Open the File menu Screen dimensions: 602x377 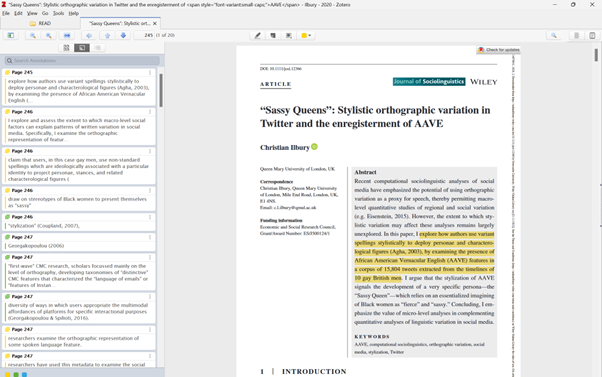[6, 13]
